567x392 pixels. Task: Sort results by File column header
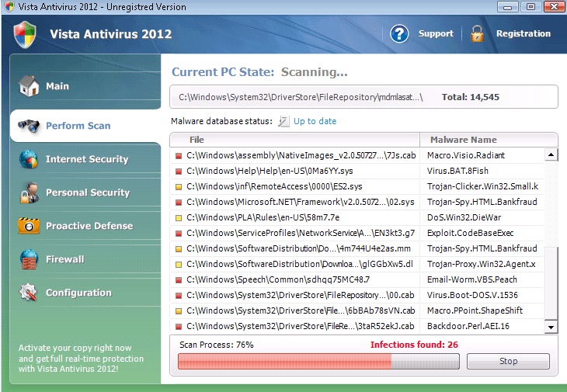coord(294,140)
